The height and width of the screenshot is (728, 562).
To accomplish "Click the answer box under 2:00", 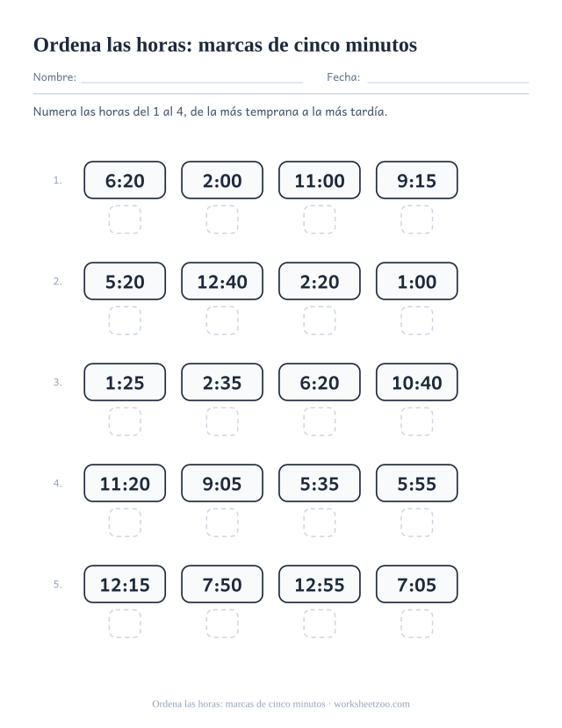I will (222, 220).
